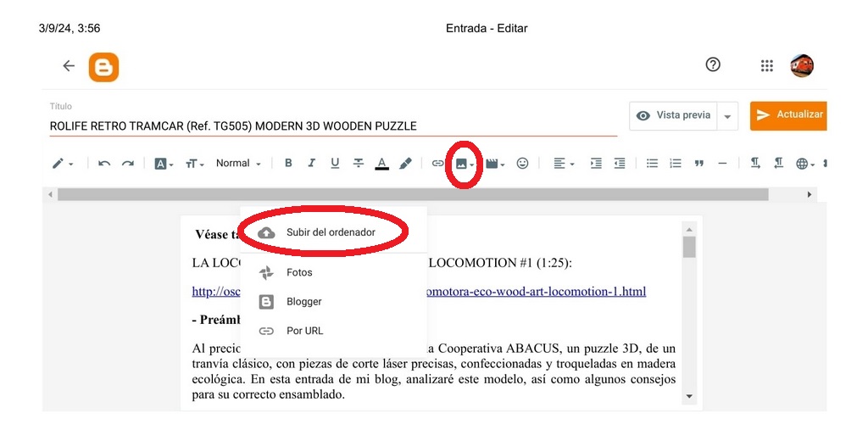Apply blockquote formatting

(x=699, y=164)
